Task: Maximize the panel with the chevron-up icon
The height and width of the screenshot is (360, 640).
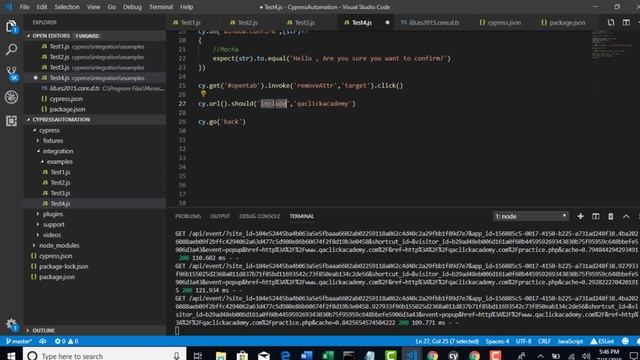Action: (x=626, y=216)
